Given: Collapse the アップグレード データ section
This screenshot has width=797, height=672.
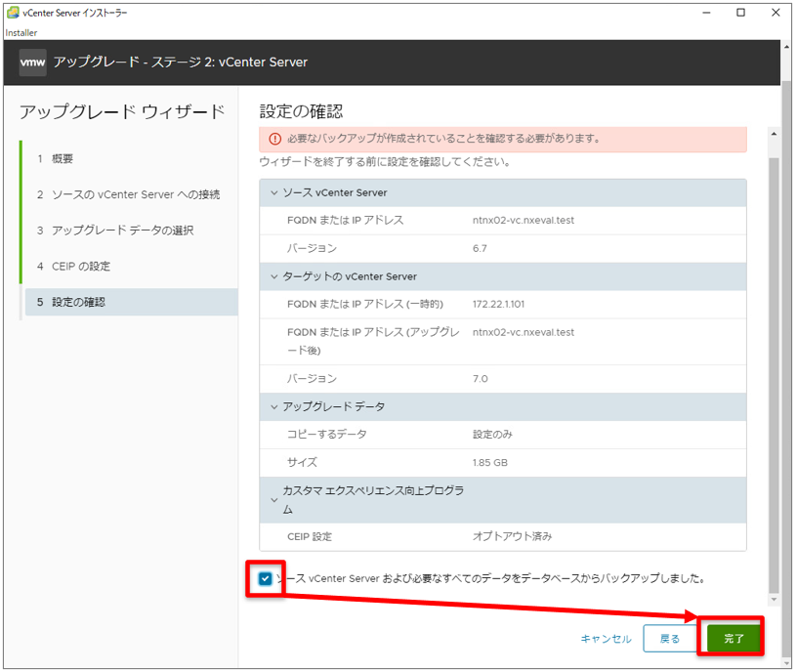Looking at the screenshot, I should [x=273, y=407].
